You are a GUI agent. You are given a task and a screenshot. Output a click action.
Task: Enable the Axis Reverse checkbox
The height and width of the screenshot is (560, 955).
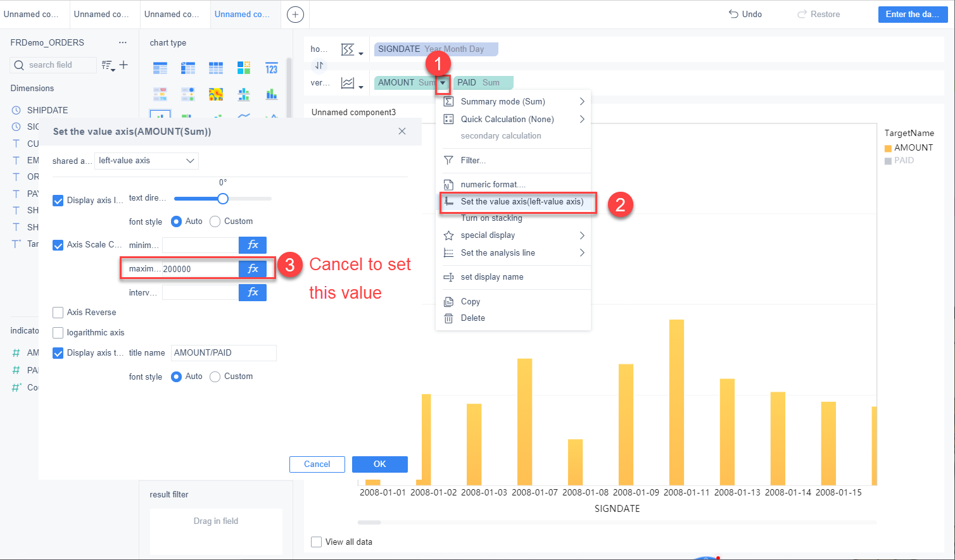point(58,313)
